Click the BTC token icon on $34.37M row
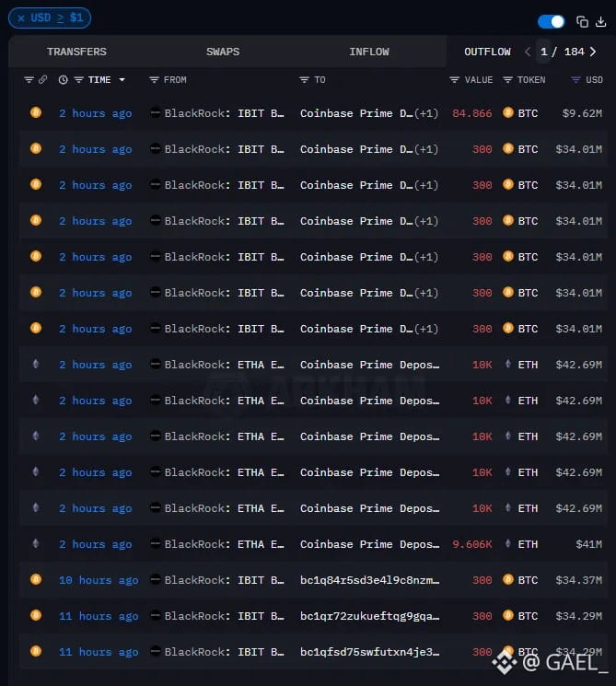 [x=508, y=579]
